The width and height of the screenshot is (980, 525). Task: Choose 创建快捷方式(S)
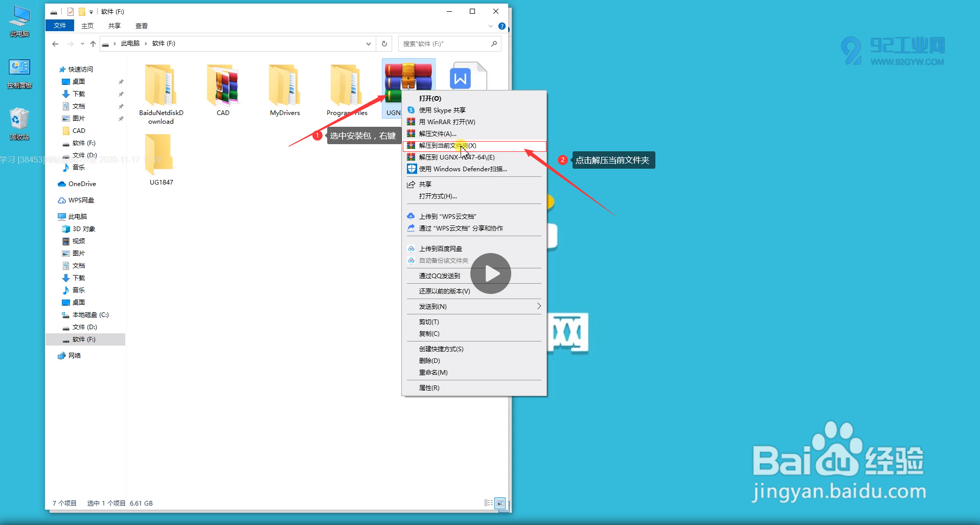coord(474,349)
